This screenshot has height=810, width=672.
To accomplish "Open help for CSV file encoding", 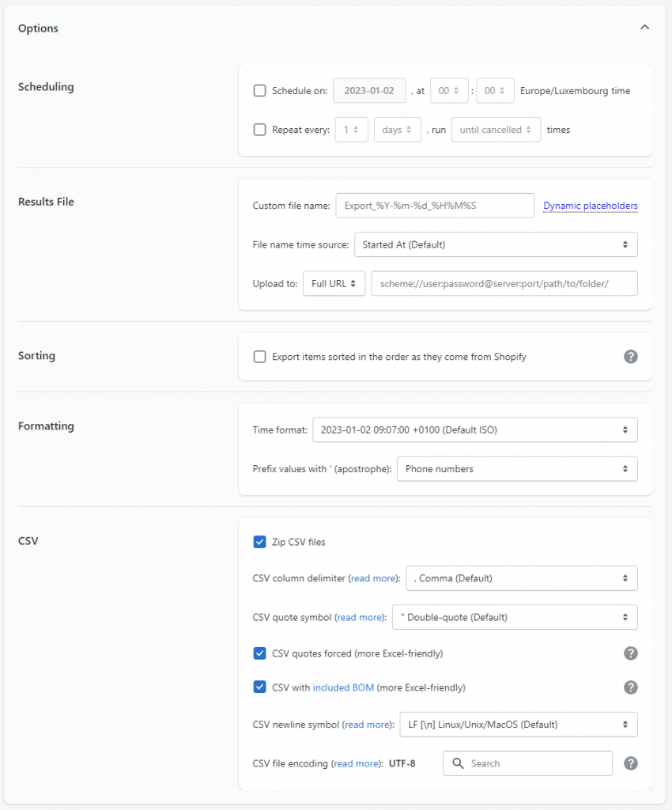I will tap(630, 763).
